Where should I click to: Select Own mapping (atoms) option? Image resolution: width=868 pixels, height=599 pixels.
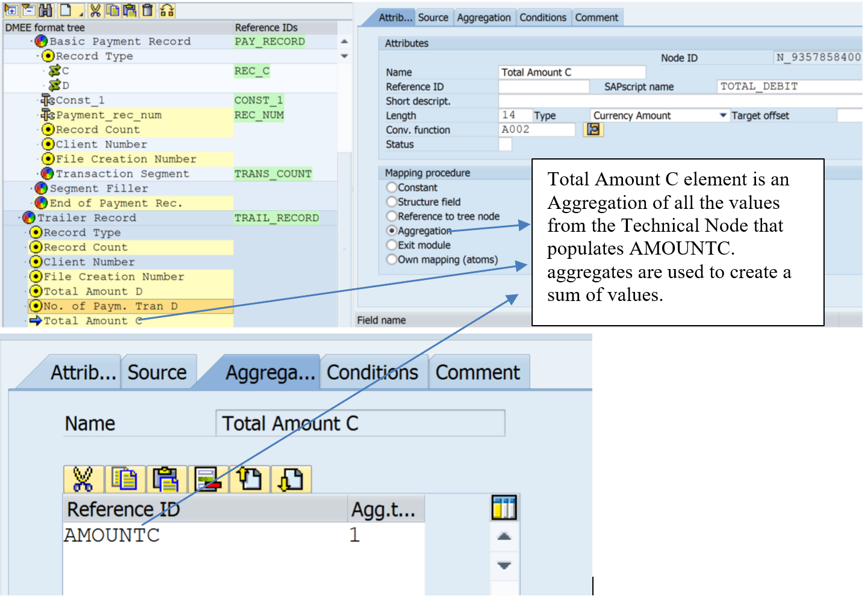392,259
